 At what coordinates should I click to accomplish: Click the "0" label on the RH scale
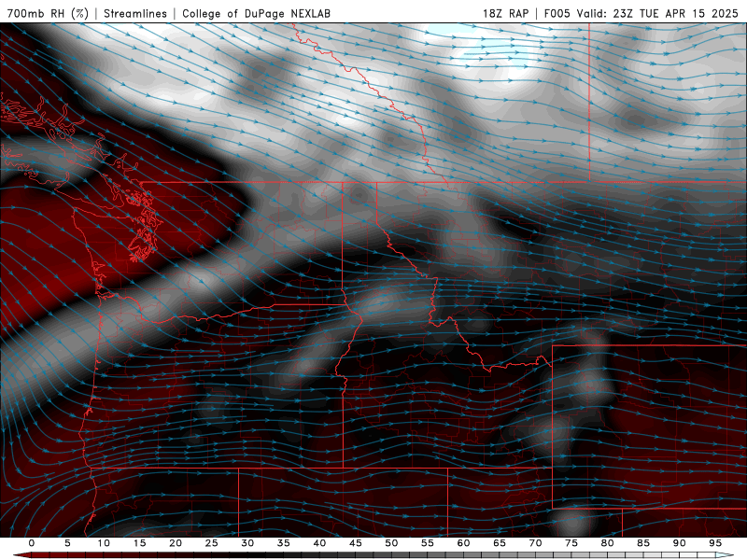[32, 543]
